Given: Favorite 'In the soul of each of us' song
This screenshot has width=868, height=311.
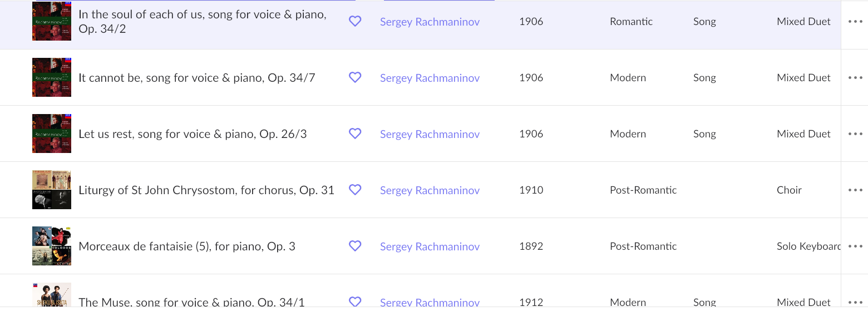Looking at the screenshot, I should pos(355,21).
